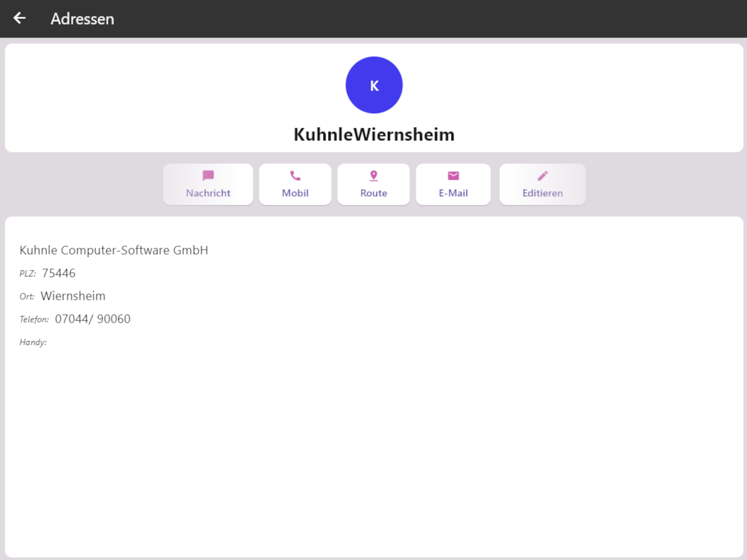Go back using the arrow icon

(20, 18)
